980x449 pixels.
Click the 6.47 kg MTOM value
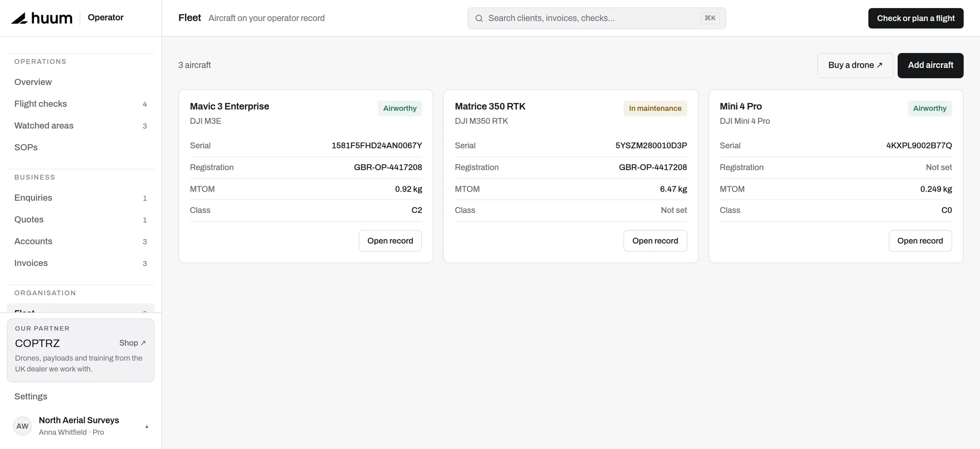coord(674,189)
